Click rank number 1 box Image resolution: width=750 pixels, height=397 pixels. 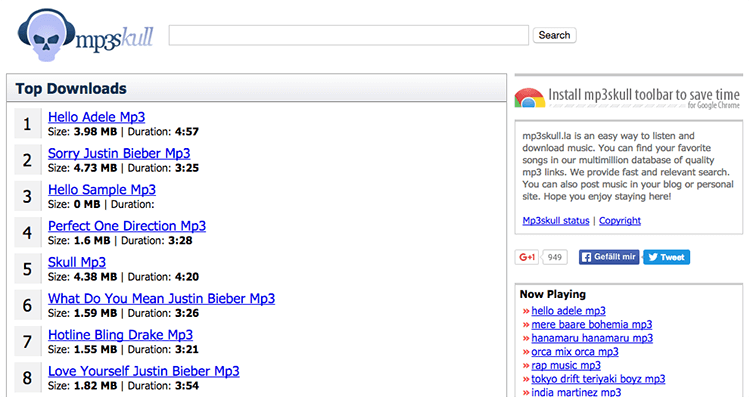coord(28,124)
